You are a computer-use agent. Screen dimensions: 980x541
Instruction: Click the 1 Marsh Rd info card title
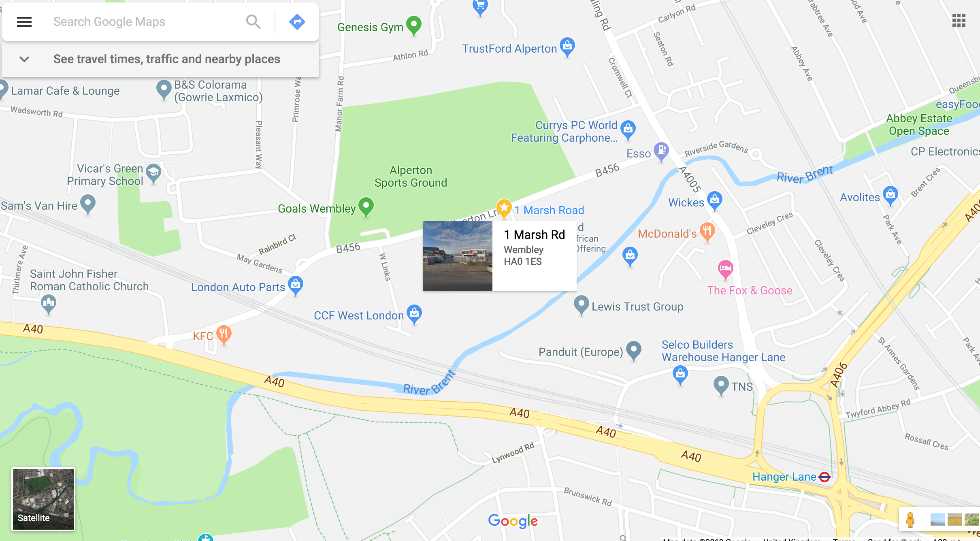[x=534, y=235]
